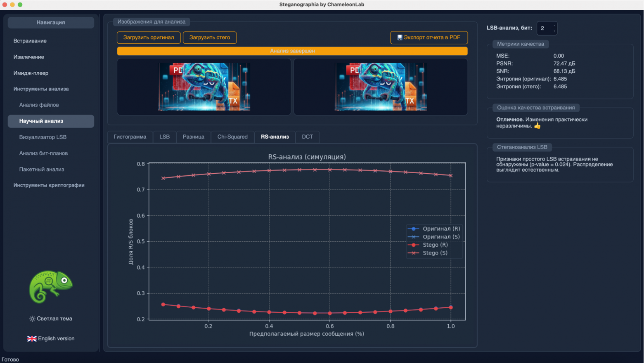This screenshot has height=363, width=644.
Task: Select the stego image thumbnail
Action: (x=380, y=87)
